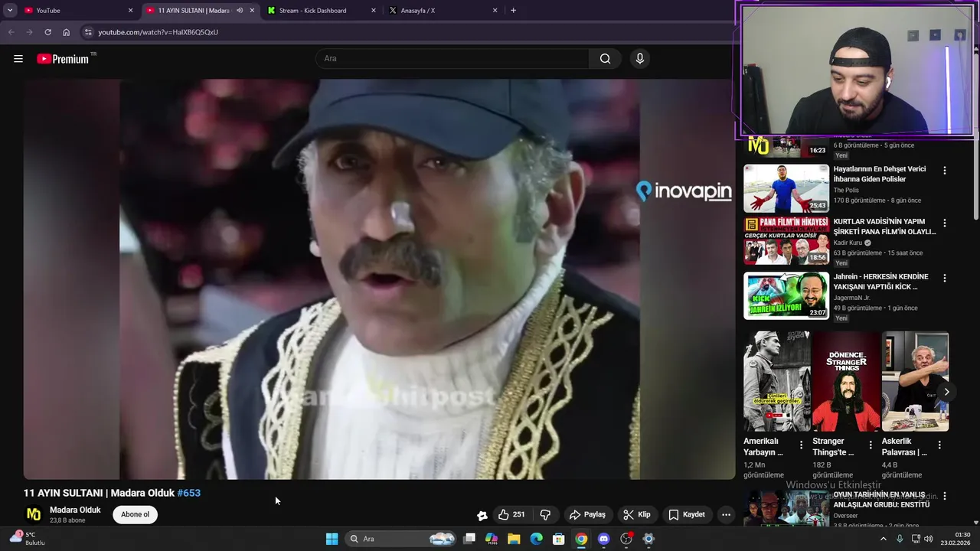This screenshot has width=980, height=551.
Task: Open the YouTube hamburger guide menu
Action: pos(18,59)
